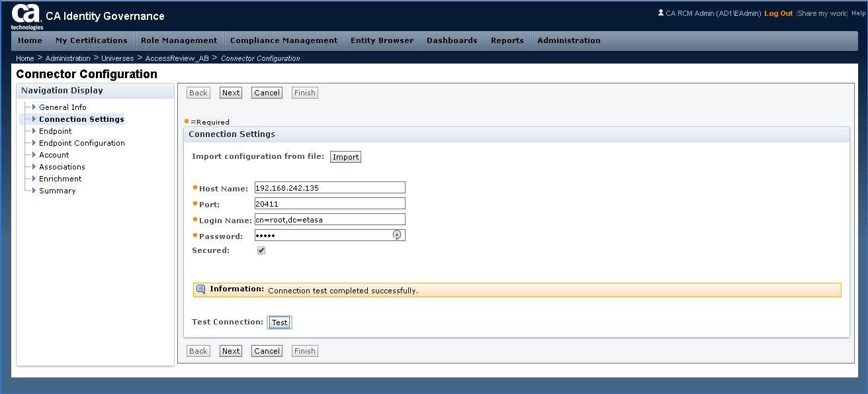The width and height of the screenshot is (868, 394).
Task: Click the Share my work link
Action: [822, 13]
